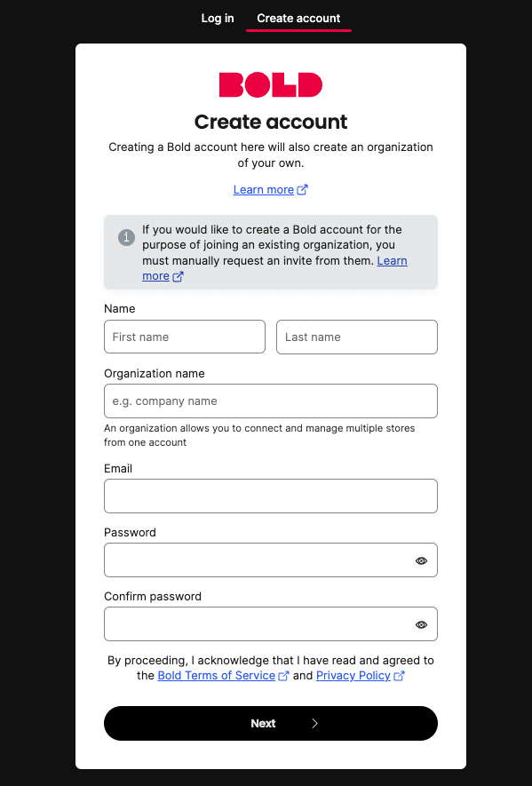Switch to the Log in tab
The width and height of the screenshot is (532, 786).
click(x=217, y=18)
